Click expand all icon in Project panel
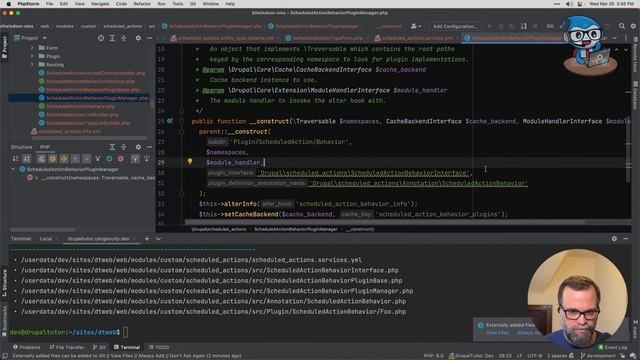Screen dimensions: 640x360 click(112, 38)
